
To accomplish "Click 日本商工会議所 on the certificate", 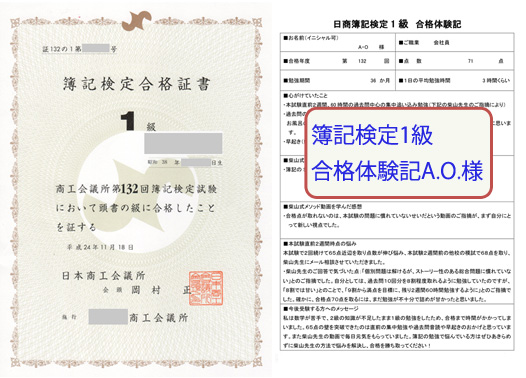I will (103, 276).
